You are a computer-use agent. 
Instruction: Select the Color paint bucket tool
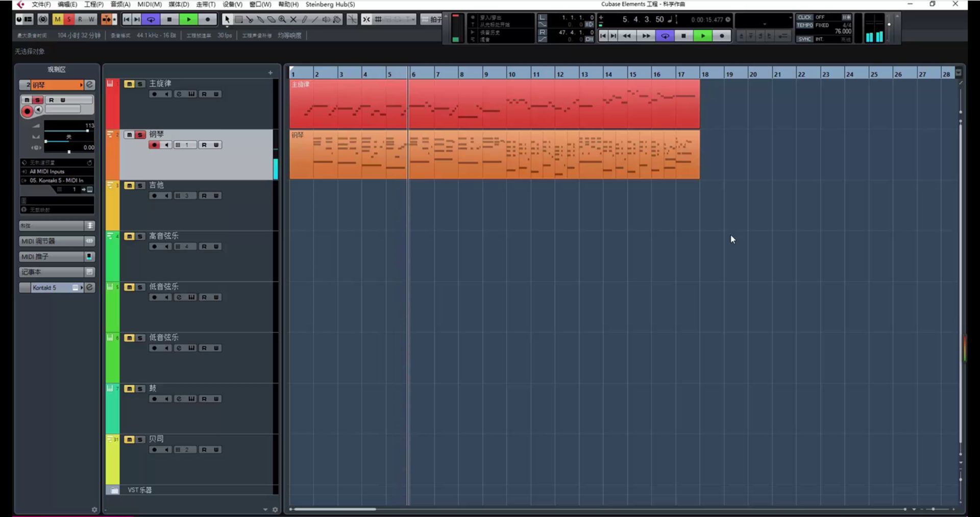[x=337, y=19]
